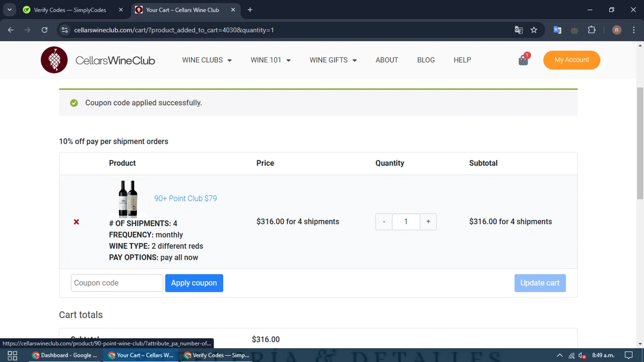Click 'WINE TYPE: 2 different reds' text
The height and width of the screenshot is (362, 644).
[156, 246]
